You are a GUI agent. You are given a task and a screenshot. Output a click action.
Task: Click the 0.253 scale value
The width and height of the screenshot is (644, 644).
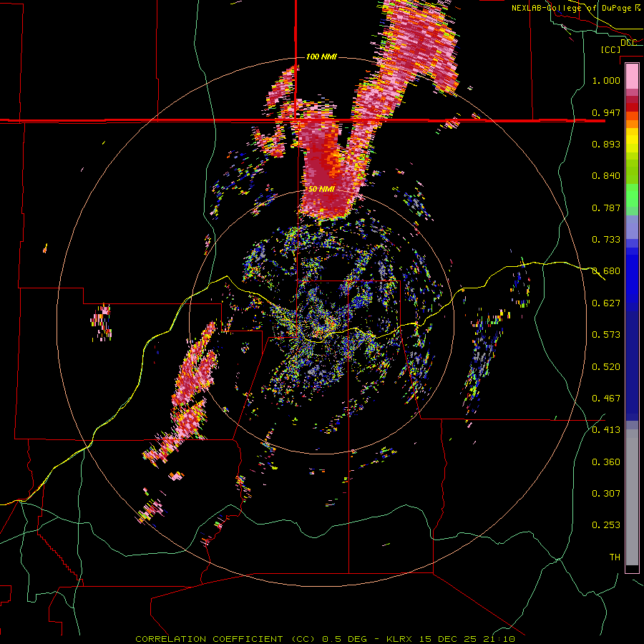(606, 525)
